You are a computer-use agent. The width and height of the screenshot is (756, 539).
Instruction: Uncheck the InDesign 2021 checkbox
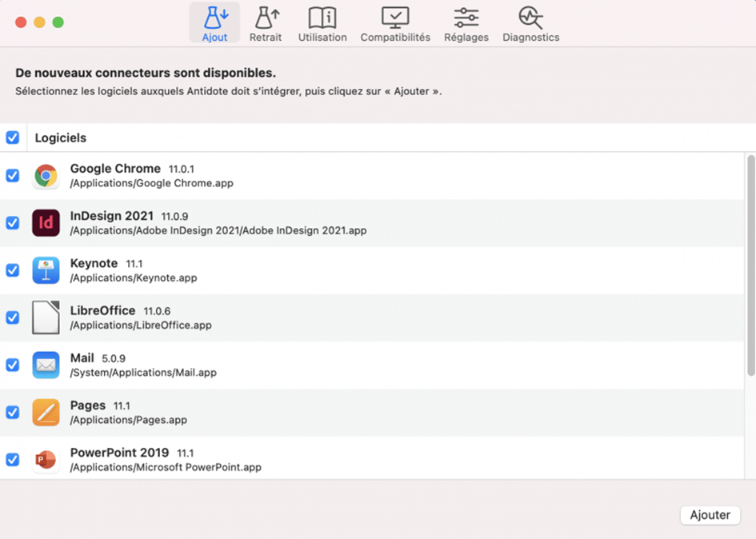(13, 223)
